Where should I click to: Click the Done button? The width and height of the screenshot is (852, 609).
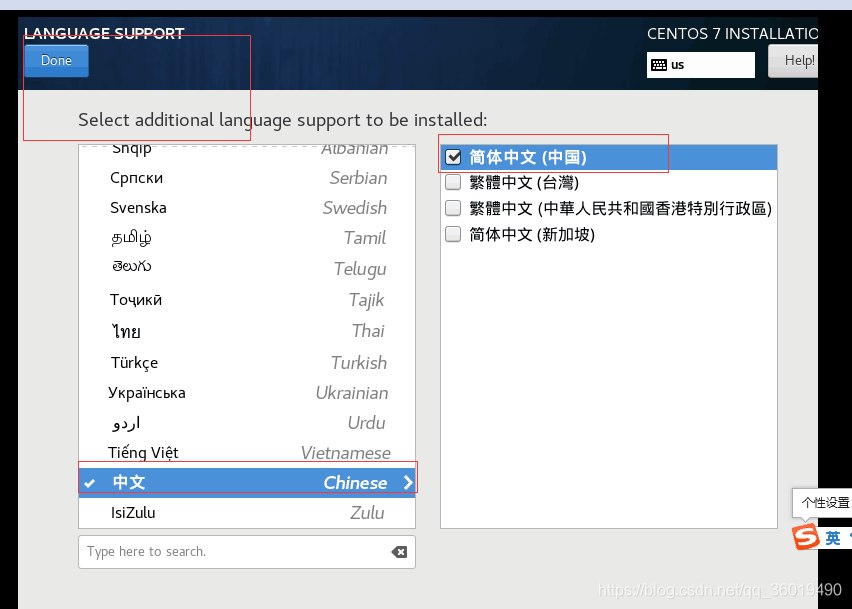pyautogui.click(x=57, y=60)
